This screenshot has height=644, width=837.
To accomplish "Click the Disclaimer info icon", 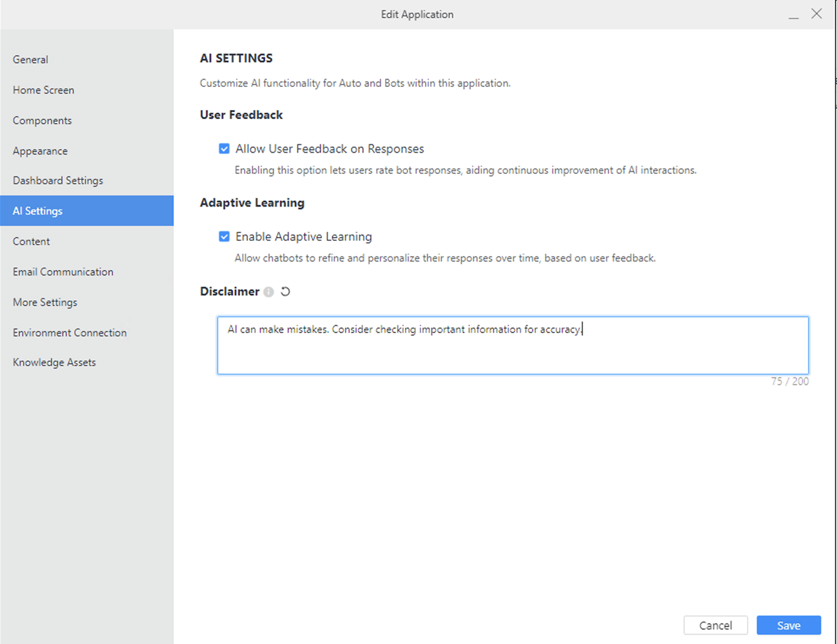I will tap(268, 292).
